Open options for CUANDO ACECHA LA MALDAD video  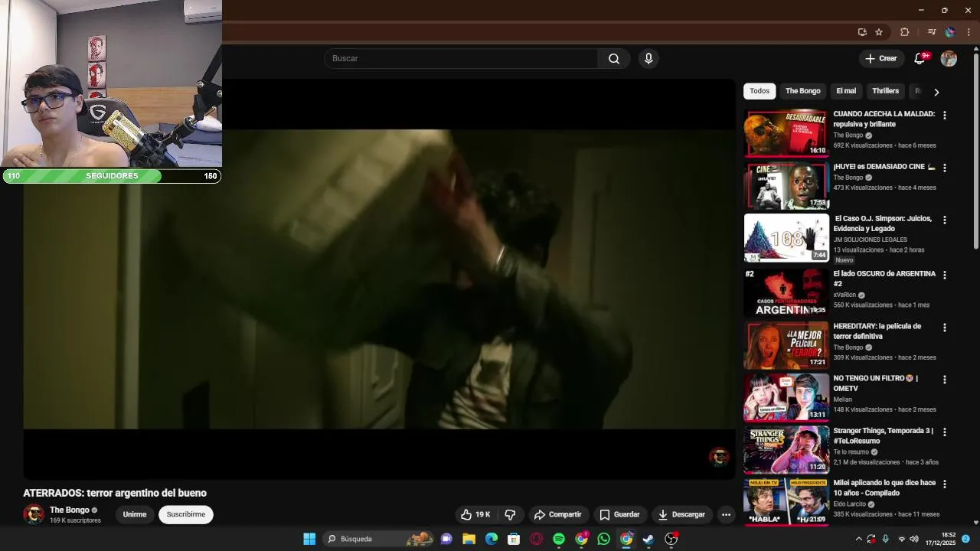pyautogui.click(x=944, y=115)
